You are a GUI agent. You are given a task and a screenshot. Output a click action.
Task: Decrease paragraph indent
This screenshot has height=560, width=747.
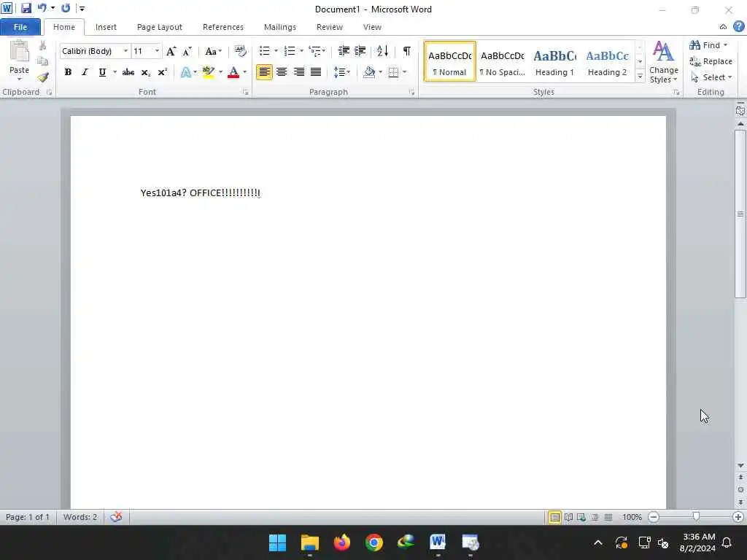344,51
